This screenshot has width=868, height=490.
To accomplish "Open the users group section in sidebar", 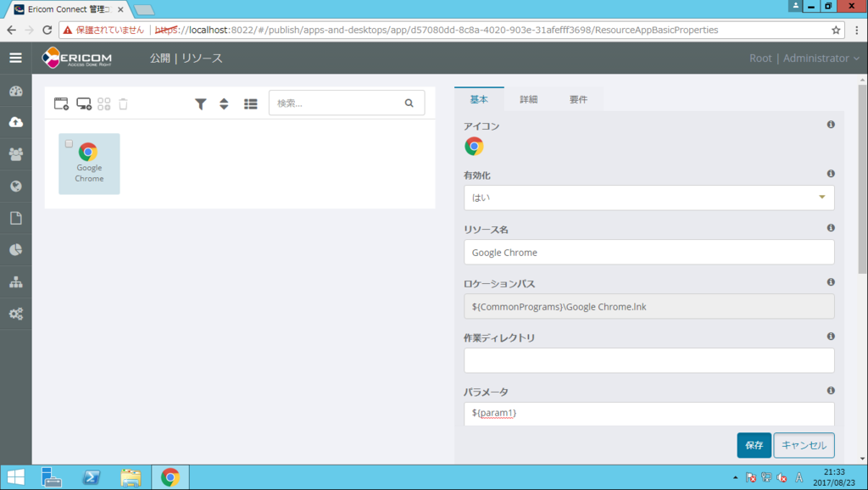I will [x=15, y=154].
